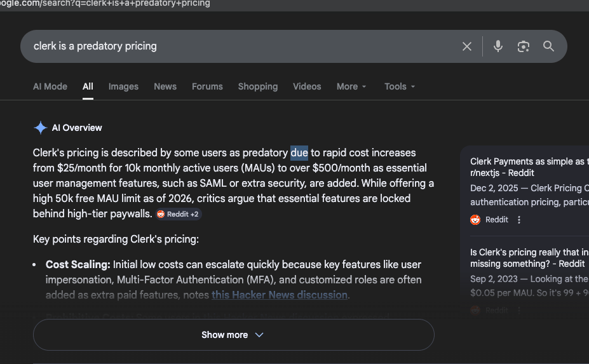Expand AI Overview with Show more
The height and width of the screenshot is (364, 589).
234,335
